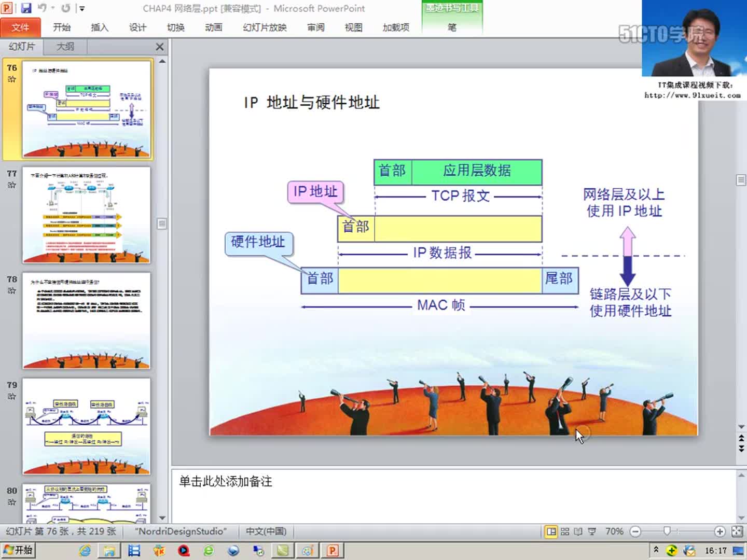Click the PowerPoint application icon in title bar

pyautogui.click(x=7, y=8)
